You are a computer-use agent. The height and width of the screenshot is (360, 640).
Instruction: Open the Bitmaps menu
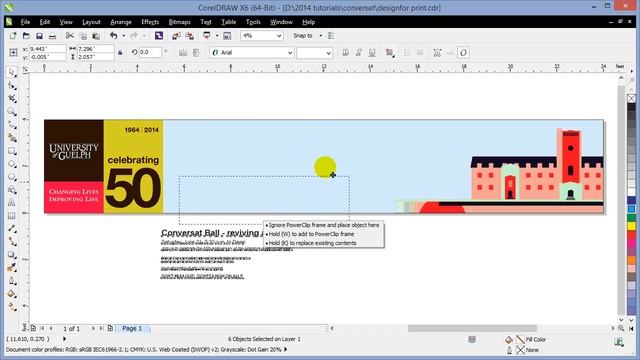pos(180,22)
